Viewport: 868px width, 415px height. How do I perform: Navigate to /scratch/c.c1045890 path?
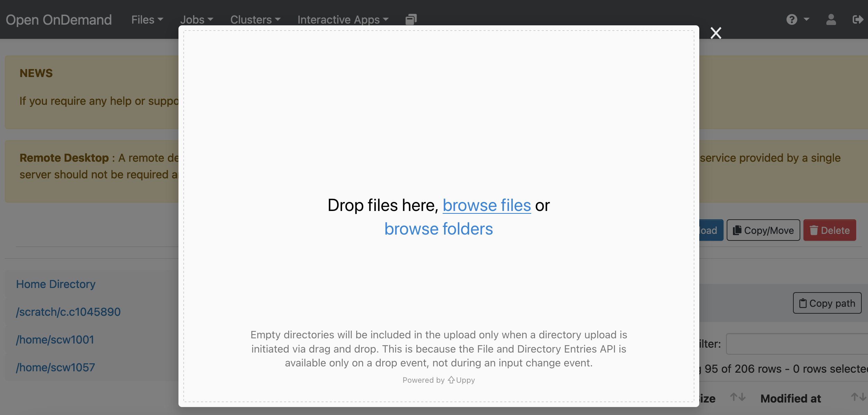[69, 312]
